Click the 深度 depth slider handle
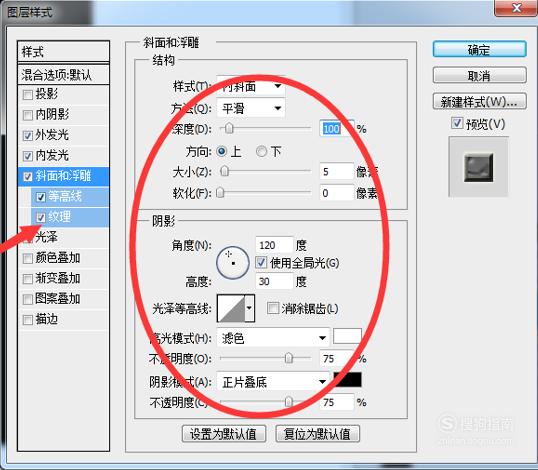The width and height of the screenshot is (538, 470). [229, 129]
